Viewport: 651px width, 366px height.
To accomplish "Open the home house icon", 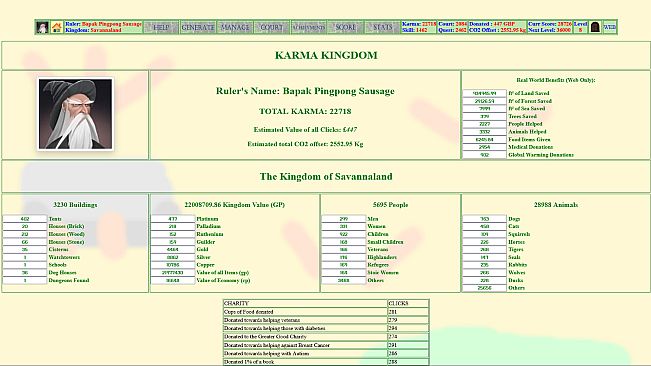I will [x=57, y=27].
